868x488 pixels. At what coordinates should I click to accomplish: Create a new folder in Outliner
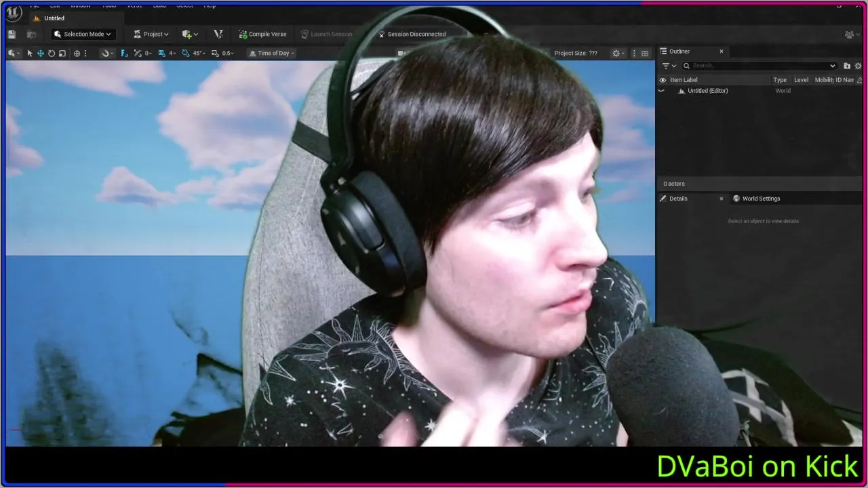coord(847,66)
